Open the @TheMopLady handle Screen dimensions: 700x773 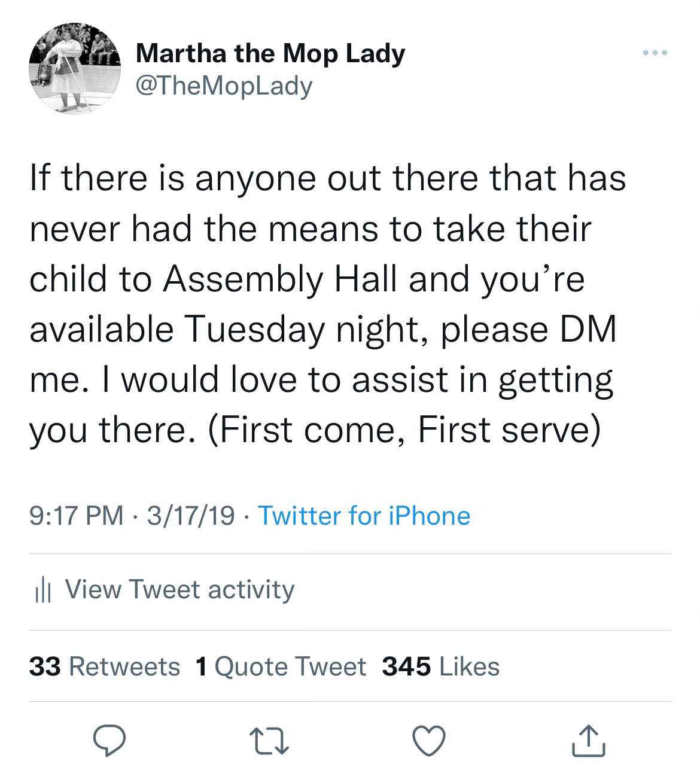tap(224, 87)
